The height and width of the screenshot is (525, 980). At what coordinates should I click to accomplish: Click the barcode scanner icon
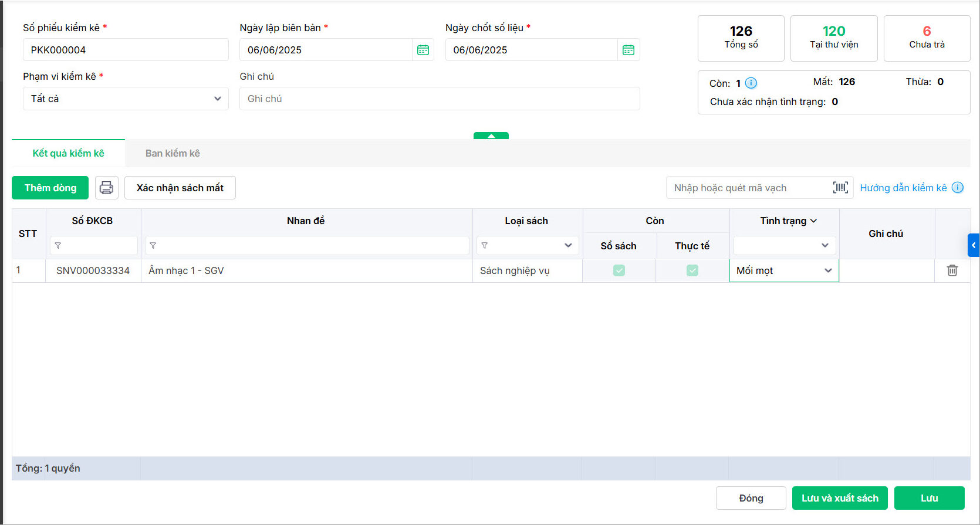[840, 188]
